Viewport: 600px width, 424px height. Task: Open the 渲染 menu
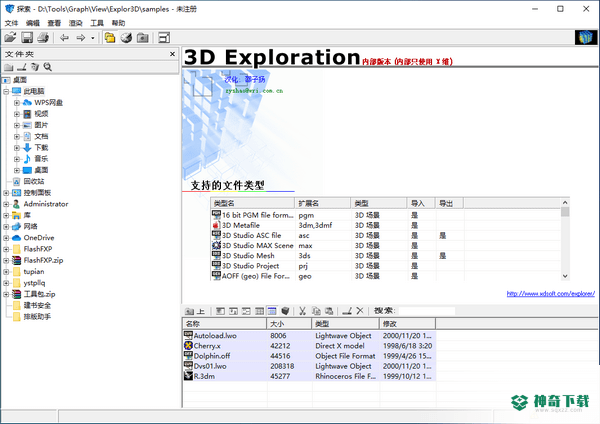coord(76,23)
